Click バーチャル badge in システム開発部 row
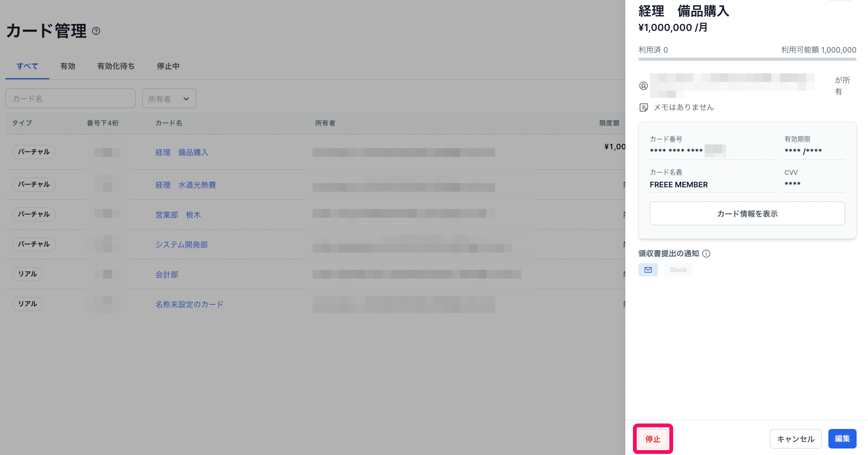The height and width of the screenshot is (455, 868). [34, 244]
